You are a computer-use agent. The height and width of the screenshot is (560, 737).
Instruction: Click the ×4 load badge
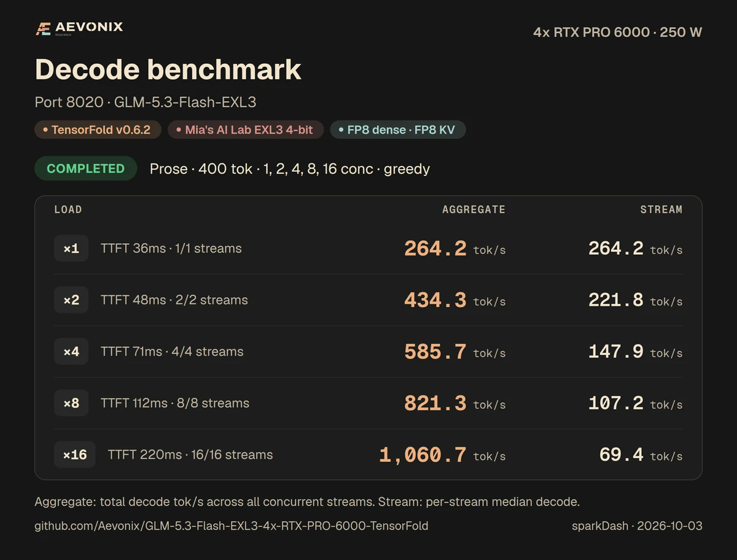71,352
